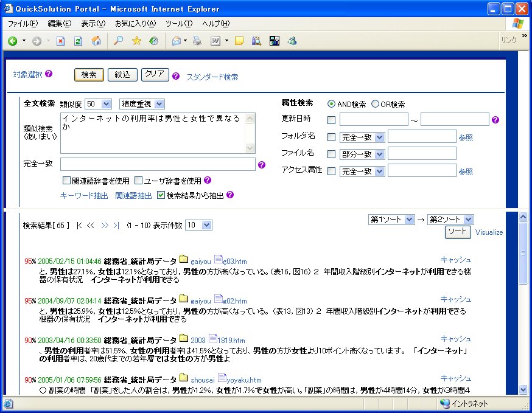
Task: Open the Visualize link
Action: [489, 232]
